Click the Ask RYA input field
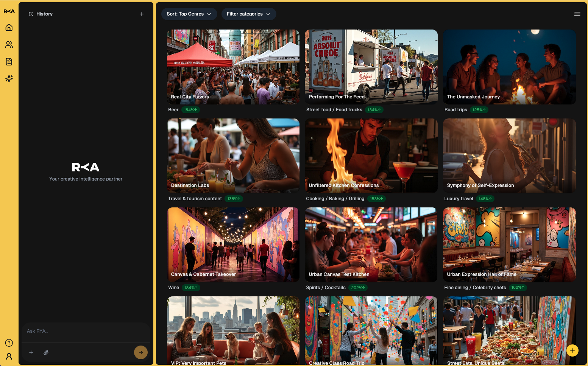 click(x=86, y=331)
